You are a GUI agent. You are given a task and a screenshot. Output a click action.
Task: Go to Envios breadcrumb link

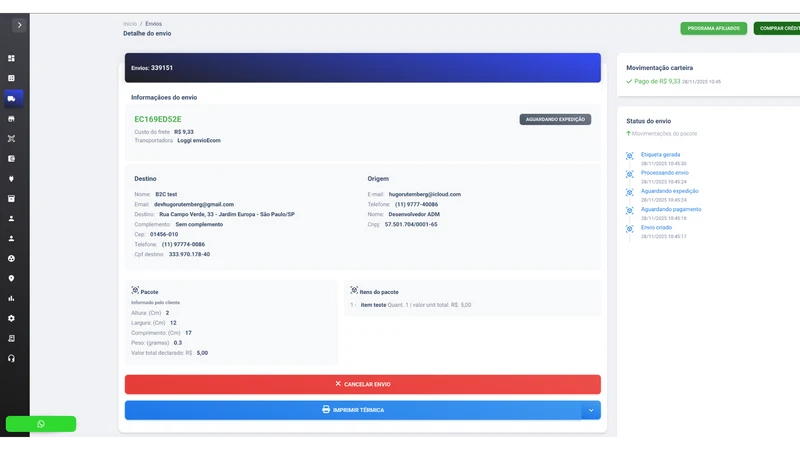(153, 24)
